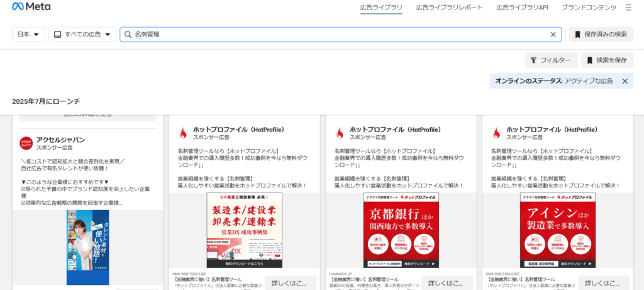This screenshot has height=290, width=644.
Task: Open the 京都銀行 ad image
Action: point(401,230)
